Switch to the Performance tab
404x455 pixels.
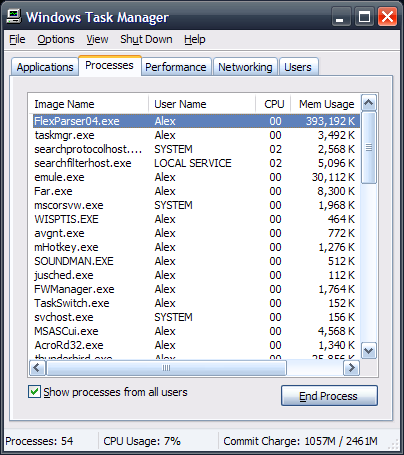[176, 67]
